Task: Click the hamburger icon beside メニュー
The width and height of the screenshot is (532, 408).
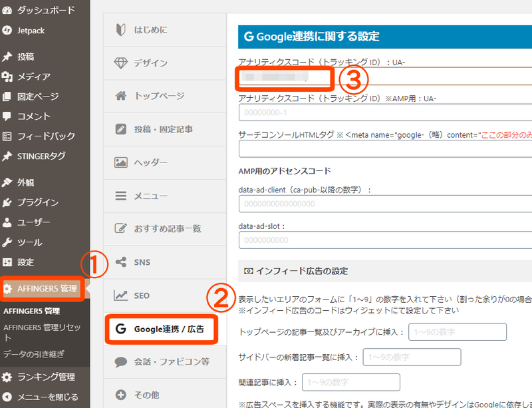Action: tap(121, 196)
